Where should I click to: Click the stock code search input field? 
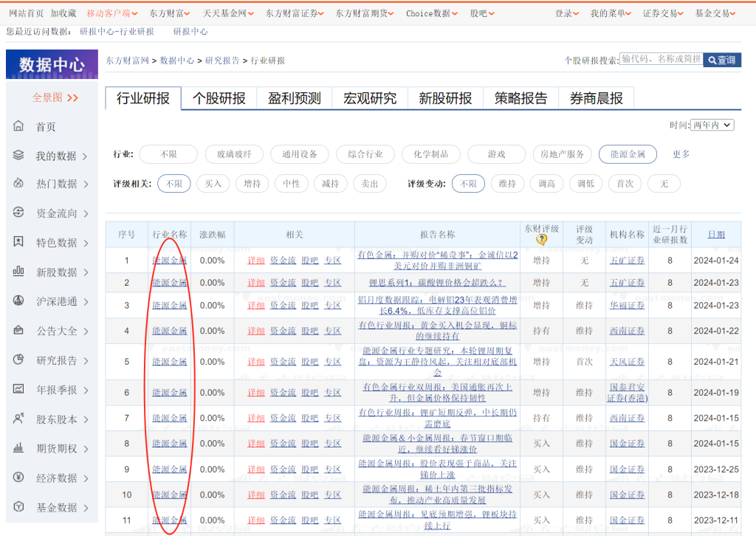pyautogui.click(x=660, y=59)
